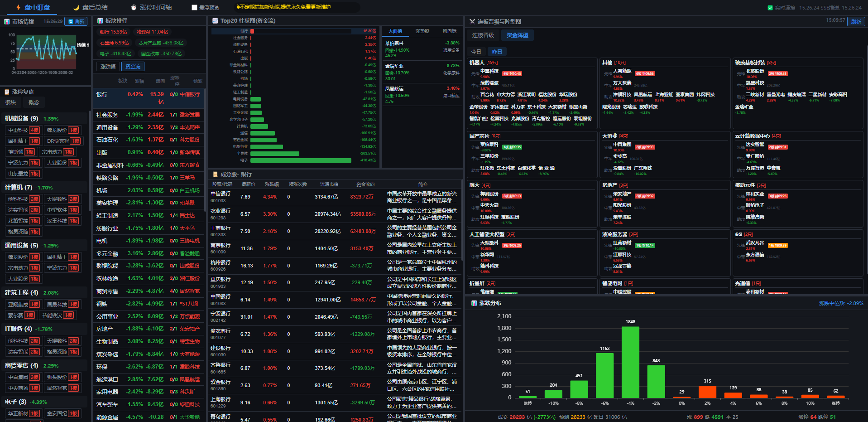Viewport: 868px width, 422px height.
Task: Click the stopwatch icon beside 涨停时间轴
Action: click(x=134, y=7)
